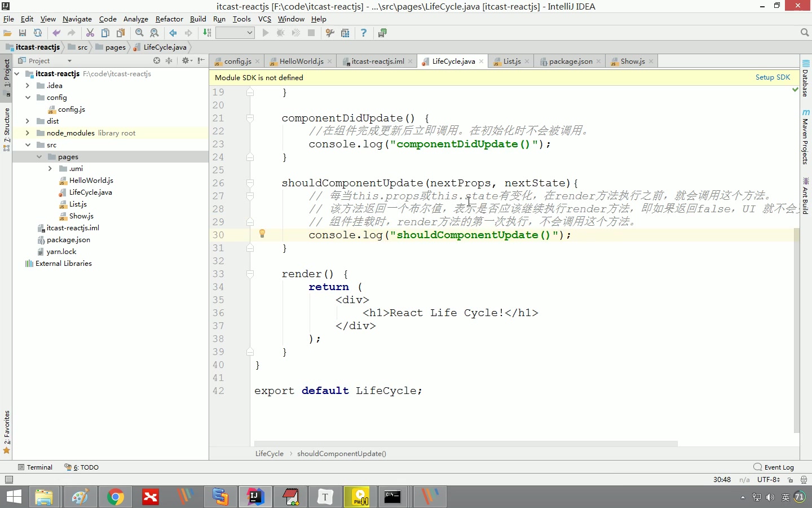Collapse the config folder
The height and width of the screenshot is (508, 812).
pos(28,98)
